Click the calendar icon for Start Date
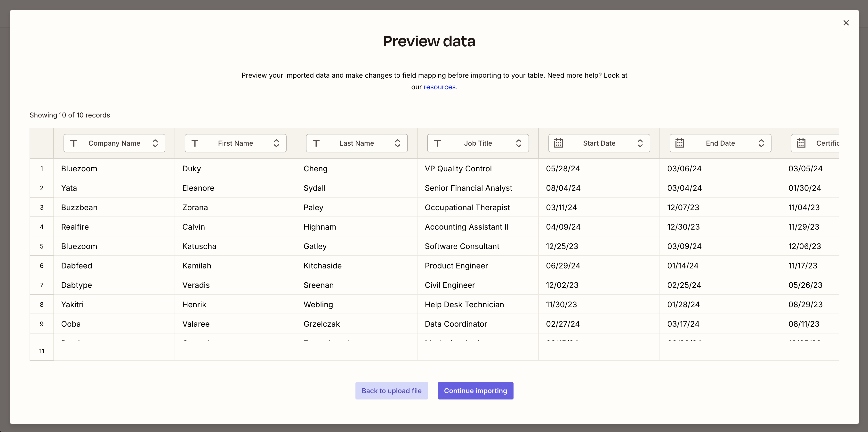Screen dimensions: 868x432 pos(559,143)
